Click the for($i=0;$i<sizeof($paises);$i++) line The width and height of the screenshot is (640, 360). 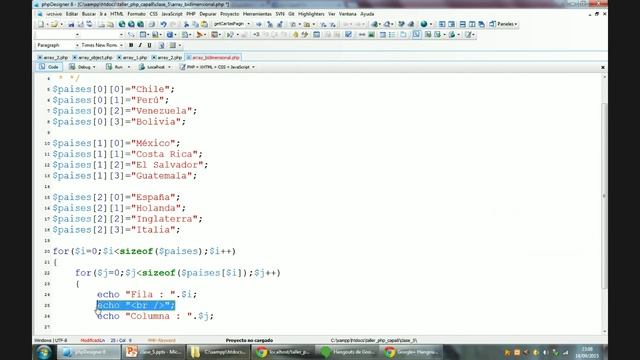144,251
